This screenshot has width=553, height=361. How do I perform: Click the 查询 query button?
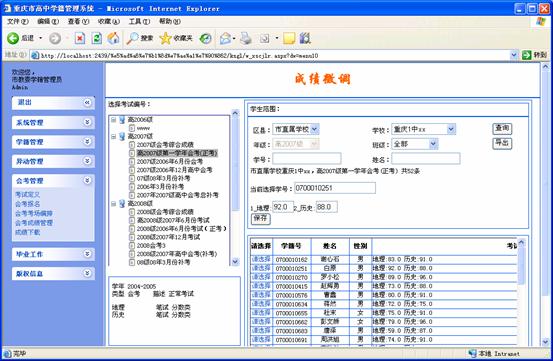pyautogui.click(x=502, y=128)
